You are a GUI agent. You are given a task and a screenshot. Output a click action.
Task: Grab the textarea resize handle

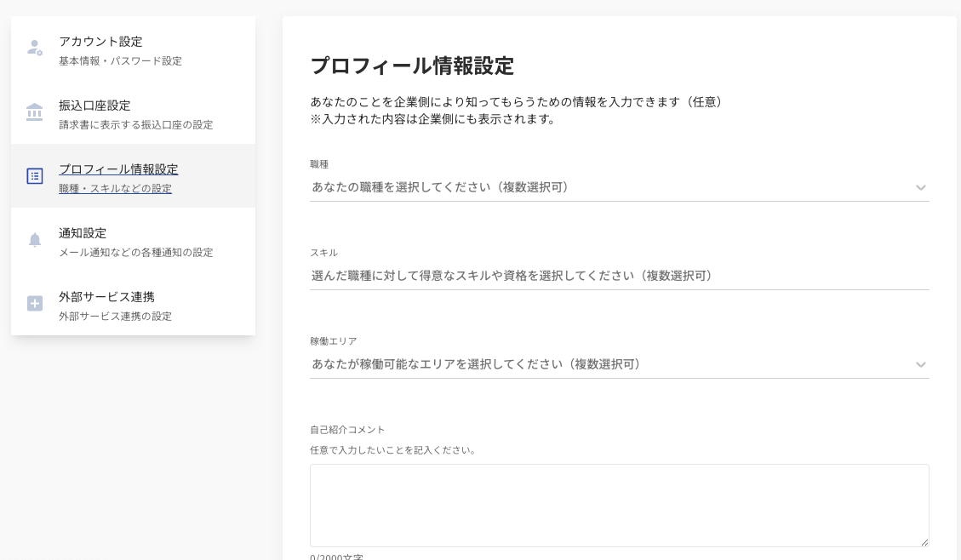(x=924, y=541)
